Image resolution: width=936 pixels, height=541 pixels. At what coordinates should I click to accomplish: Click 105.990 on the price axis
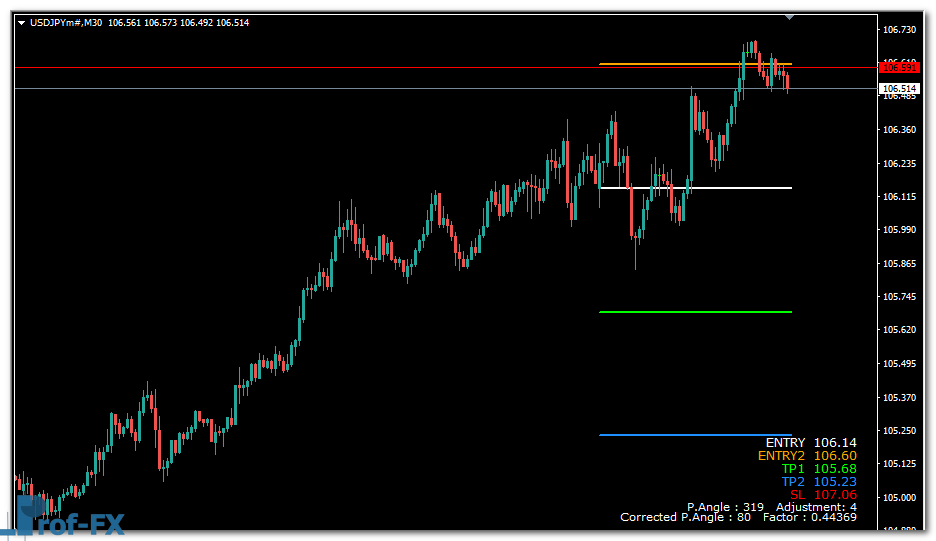(900, 230)
